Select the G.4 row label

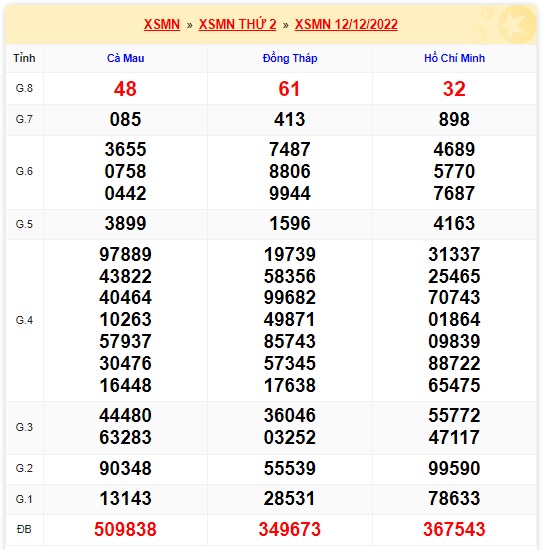tap(24, 321)
